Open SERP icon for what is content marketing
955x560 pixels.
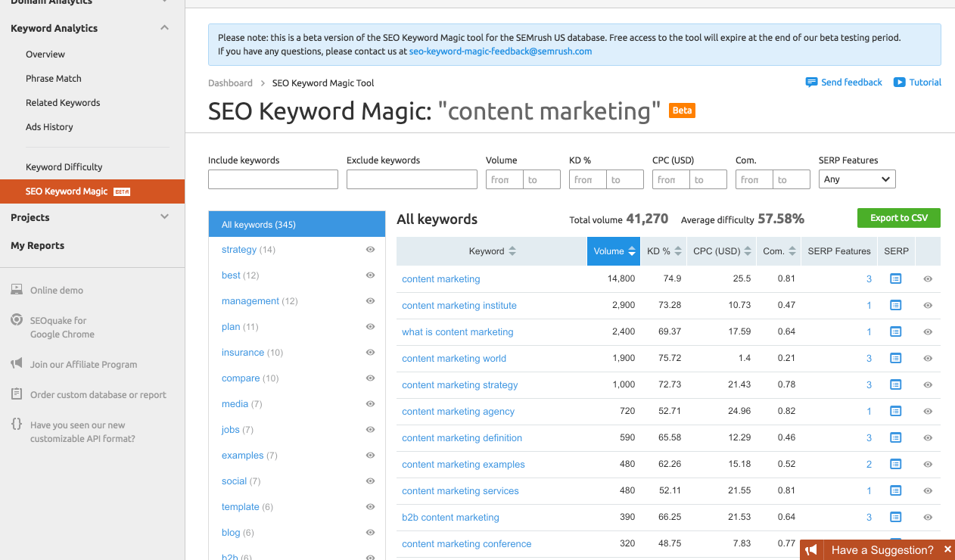(x=896, y=331)
